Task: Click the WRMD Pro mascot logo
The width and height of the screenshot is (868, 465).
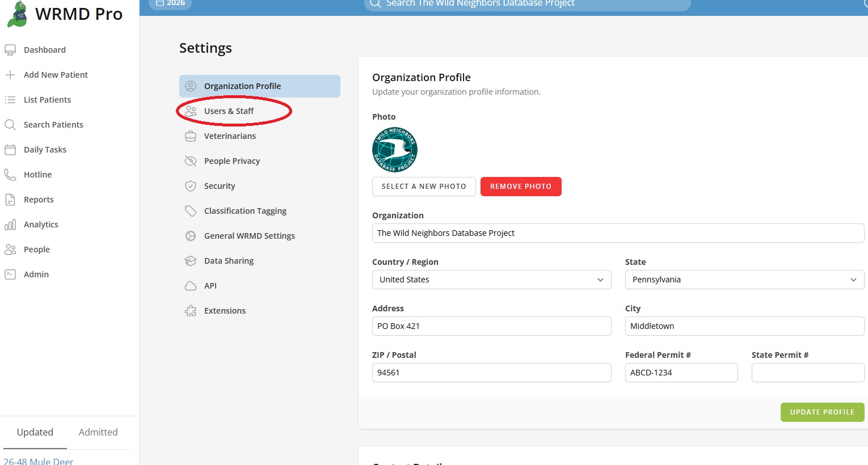Action: [18, 14]
